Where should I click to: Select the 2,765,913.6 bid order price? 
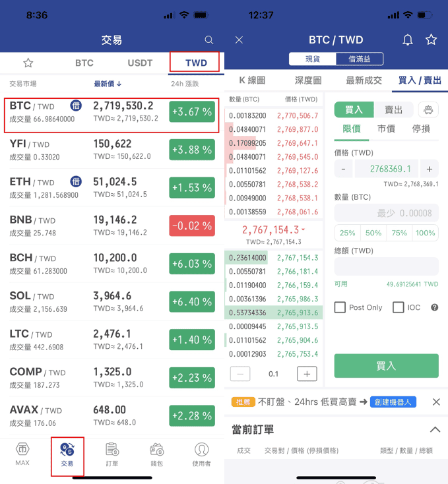tap(298, 313)
